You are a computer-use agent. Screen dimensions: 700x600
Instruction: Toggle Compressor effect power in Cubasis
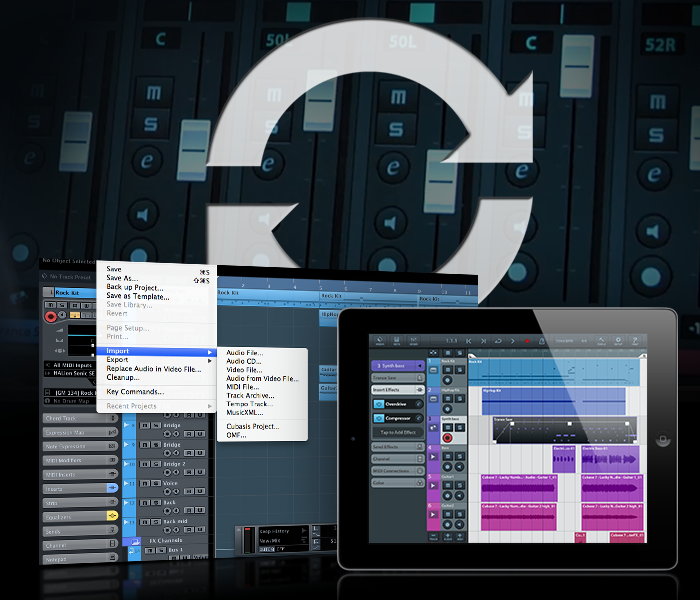[379, 418]
